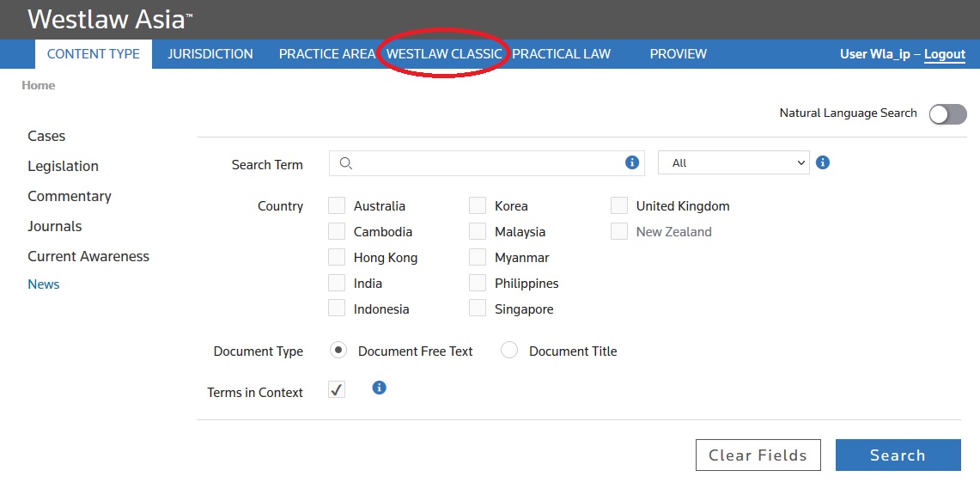Open Legislation in the sidebar

63,166
